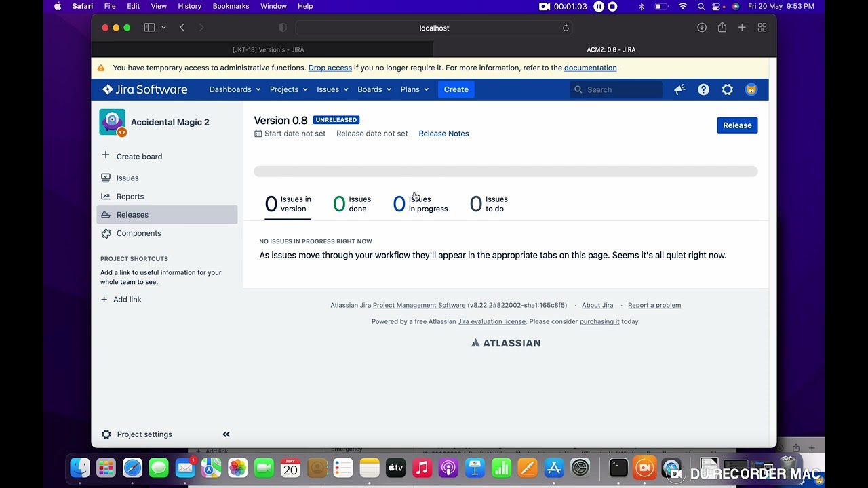Go back with Safari back arrow

(x=182, y=28)
